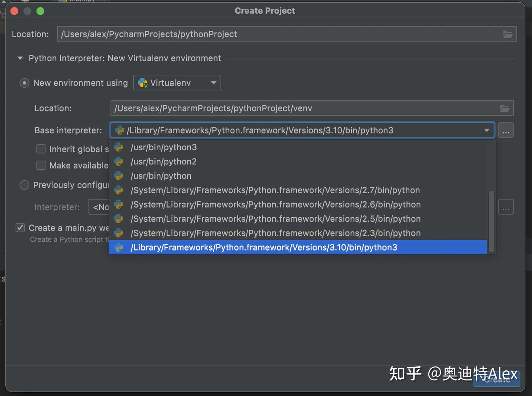Screen dimensions: 532x396
Task: Select the Previously configured interpreter radio button
Action: point(24,185)
